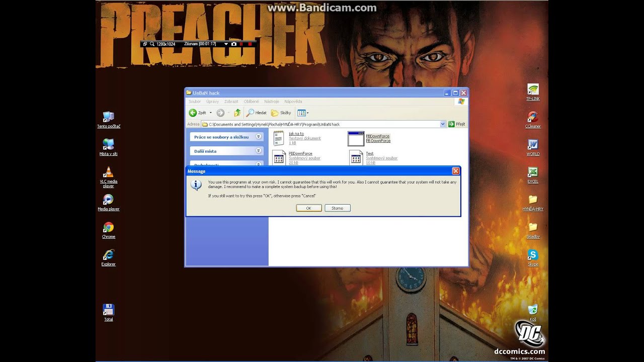Open the 'jak na to' text document

point(279,138)
